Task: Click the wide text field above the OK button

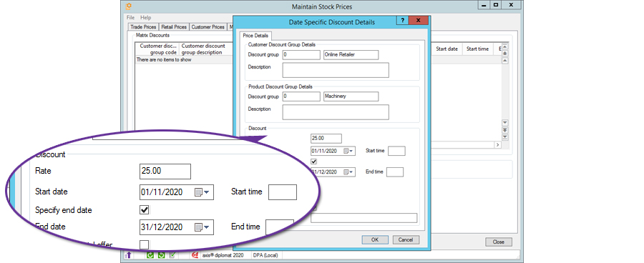Action: tap(364, 218)
